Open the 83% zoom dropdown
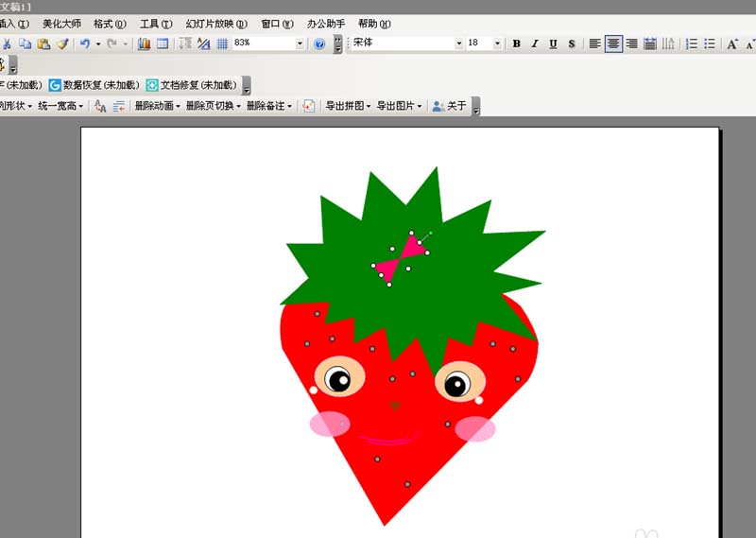The image size is (756, 538). [300, 43]
